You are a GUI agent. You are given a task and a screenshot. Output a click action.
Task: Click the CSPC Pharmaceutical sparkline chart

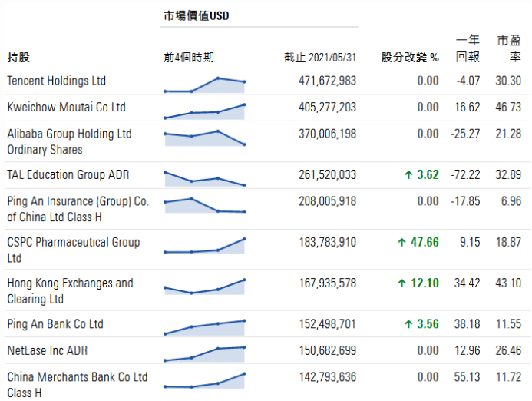click(x=204, y=246)
